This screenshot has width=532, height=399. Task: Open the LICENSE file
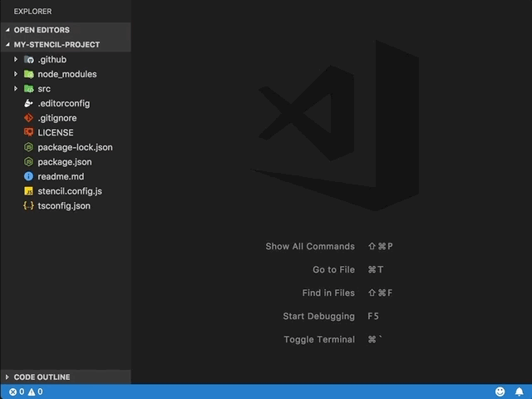56,133
